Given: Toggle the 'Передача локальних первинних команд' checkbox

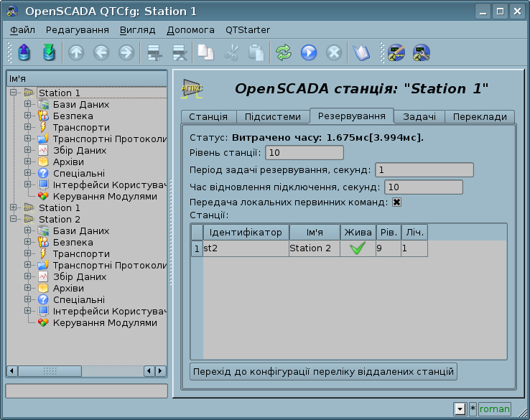Looking at the screenshot, I should pyautogui.click(x=396, y=202).
